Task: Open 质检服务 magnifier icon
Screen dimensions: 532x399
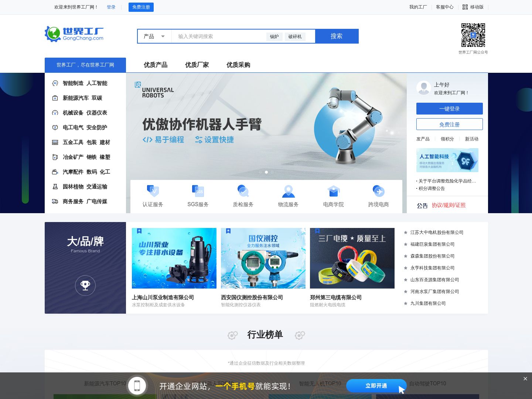Action: 243,191
